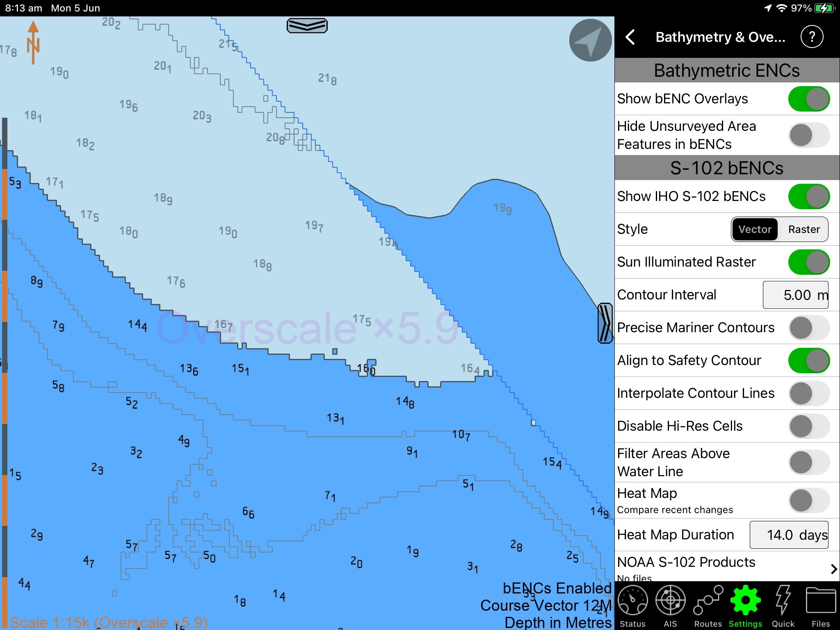
Task: Collapse the top chart pull tab
Action: pyautogui.click(x=307, y=25)
